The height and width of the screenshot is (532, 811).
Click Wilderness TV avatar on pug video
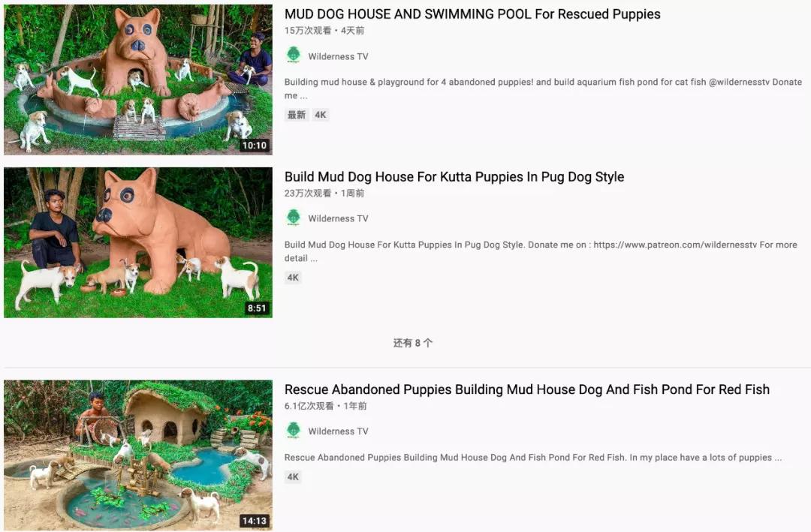[294, 218]
